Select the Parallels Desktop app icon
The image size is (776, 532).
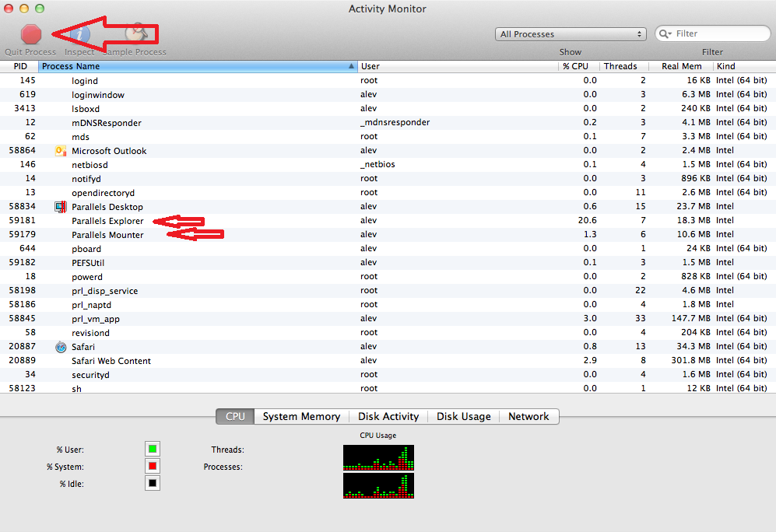coord(61,207)
